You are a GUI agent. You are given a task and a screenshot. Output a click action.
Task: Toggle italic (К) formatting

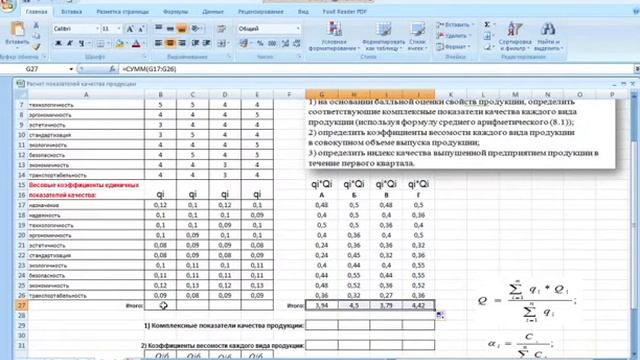[x=70, y=43]
